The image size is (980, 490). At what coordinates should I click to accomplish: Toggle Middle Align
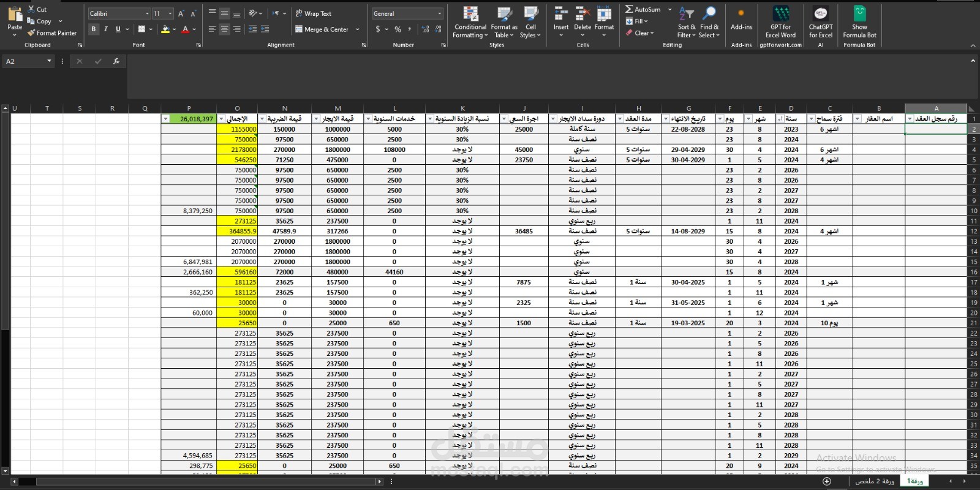[x=225, y=13]
